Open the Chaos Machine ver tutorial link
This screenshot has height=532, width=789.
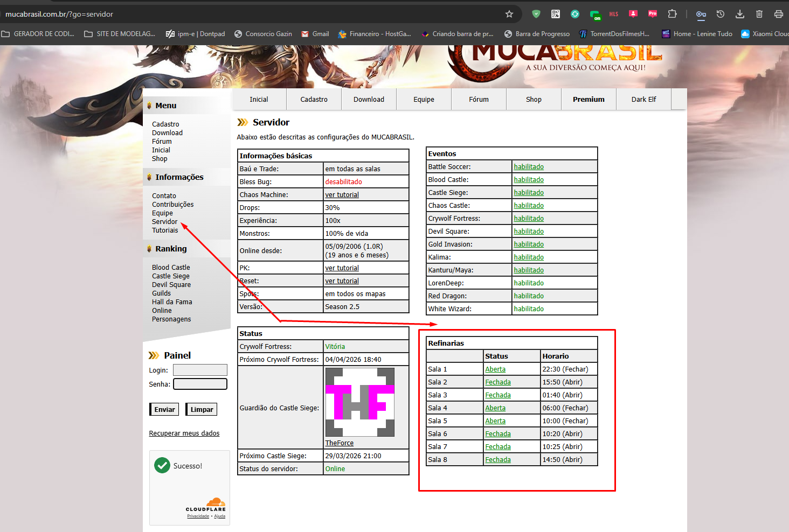click(342, 195)
